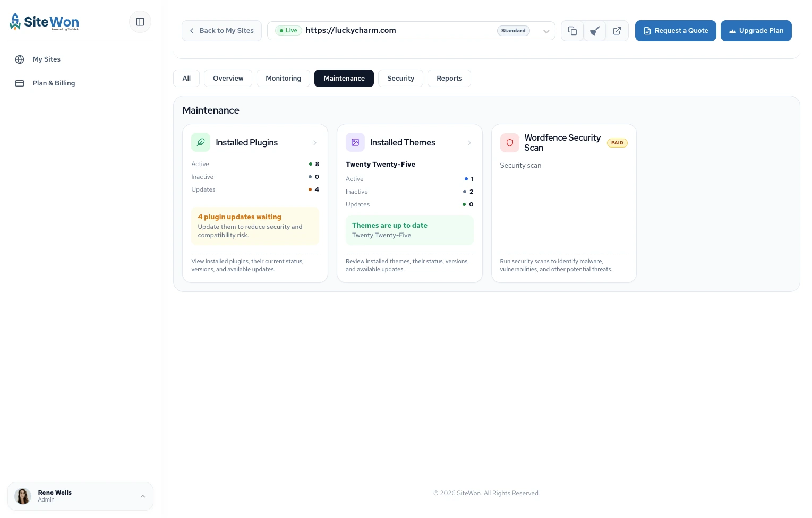
Task: Click the Installed Themes image icon
Action: (x=355, y=142)
